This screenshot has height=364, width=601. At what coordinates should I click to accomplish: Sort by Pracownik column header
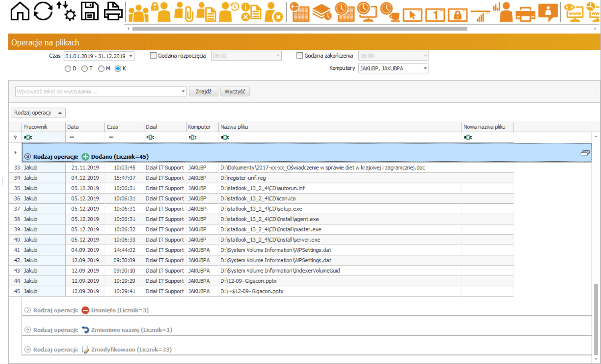coord(43,127)
